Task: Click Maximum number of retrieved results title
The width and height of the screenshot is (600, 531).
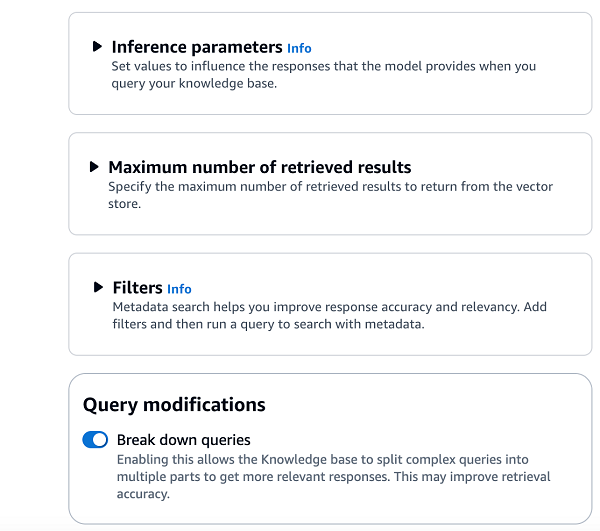Action: pos(259,167)
